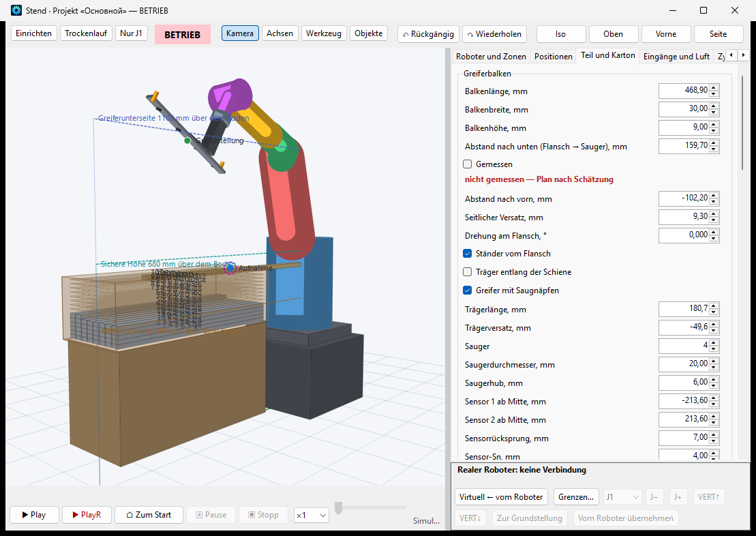Increase Trägerlänge with the up spinner arrow
Viewport: 756px width, 536px height.
[x=714, y=305]
